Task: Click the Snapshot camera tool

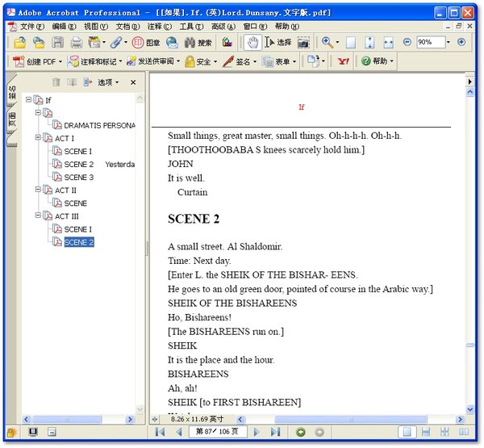Action: point(303,43)
